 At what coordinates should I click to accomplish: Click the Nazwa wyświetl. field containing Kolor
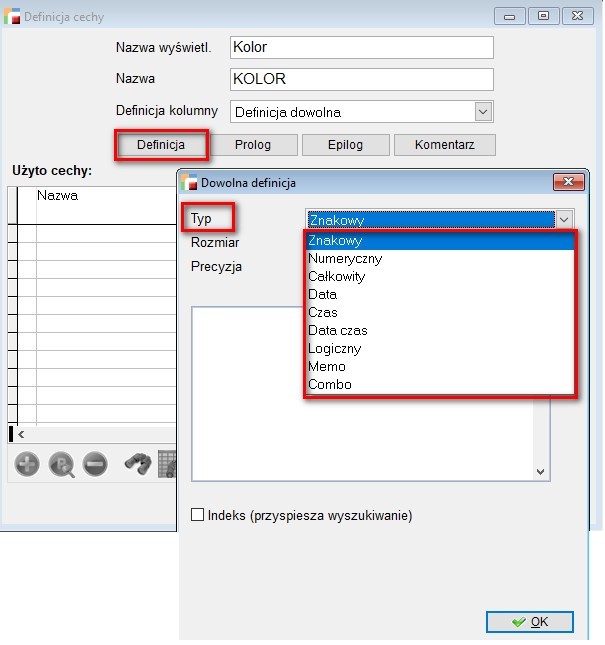[362, 47]
